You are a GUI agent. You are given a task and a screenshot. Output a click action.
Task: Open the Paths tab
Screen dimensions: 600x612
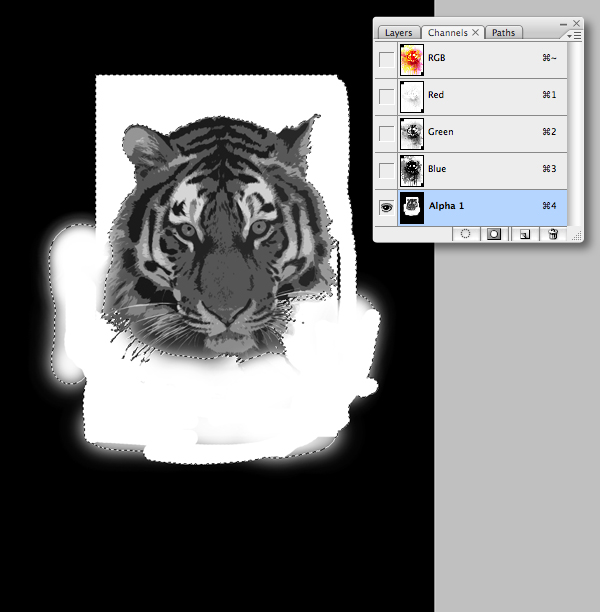tap(503, 33)
